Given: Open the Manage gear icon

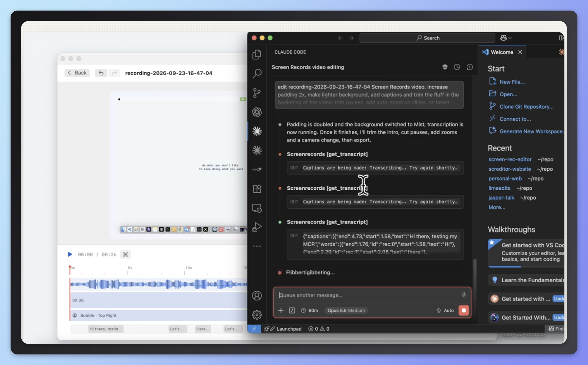Looking at the screenshot, I should (x=257, y=315).
